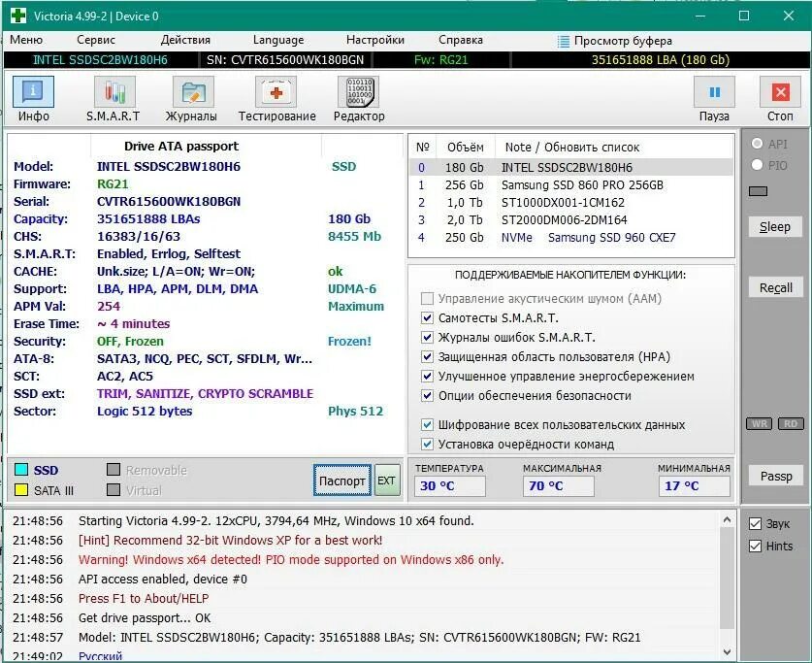This screenshot has height=663, width=812.
Task: Toggle the AAM acoustic management checkbox
Action: (427, 298)
